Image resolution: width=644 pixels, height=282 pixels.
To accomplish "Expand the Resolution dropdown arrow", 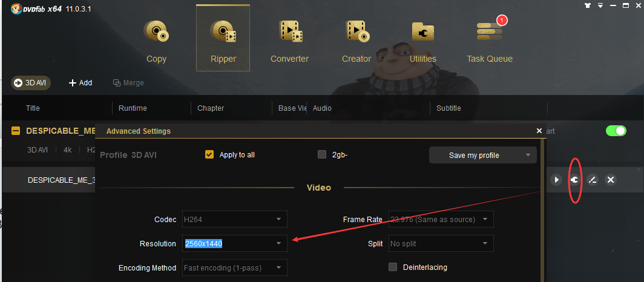I will tap(279, 243).
